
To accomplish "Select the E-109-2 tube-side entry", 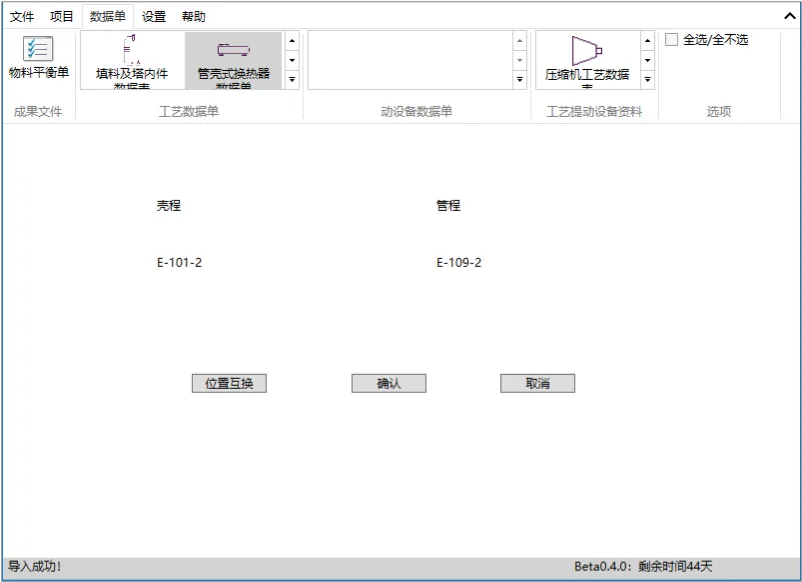I will (459, 262).
